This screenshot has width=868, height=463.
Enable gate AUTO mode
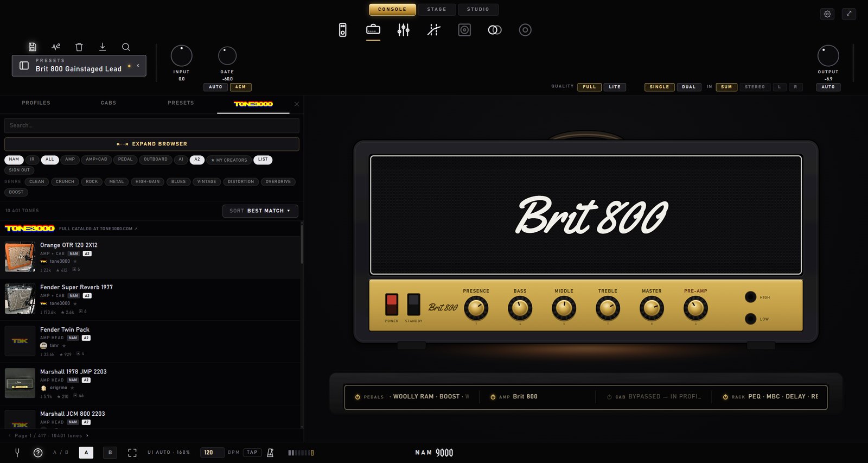point(216,87)
